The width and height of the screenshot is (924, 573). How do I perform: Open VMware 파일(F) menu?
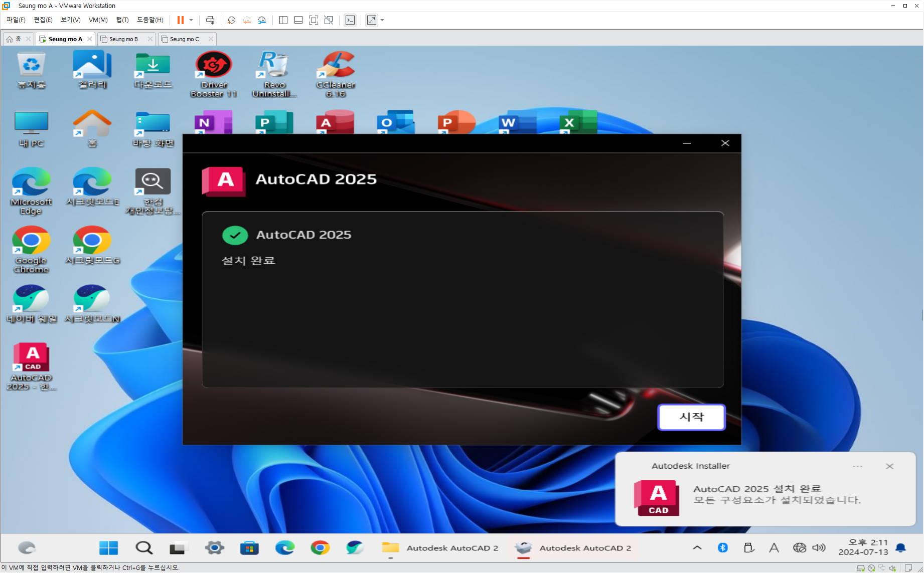[16, 20]
